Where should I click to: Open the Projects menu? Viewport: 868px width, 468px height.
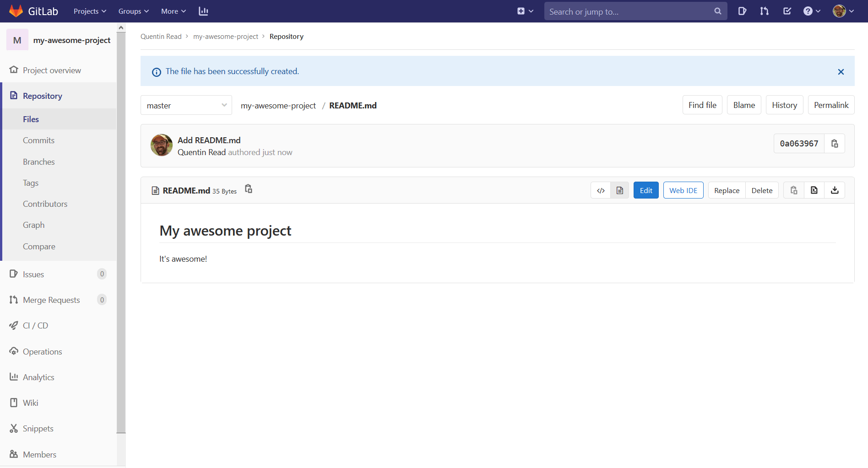pyautogui.click(x=89, y=11)
